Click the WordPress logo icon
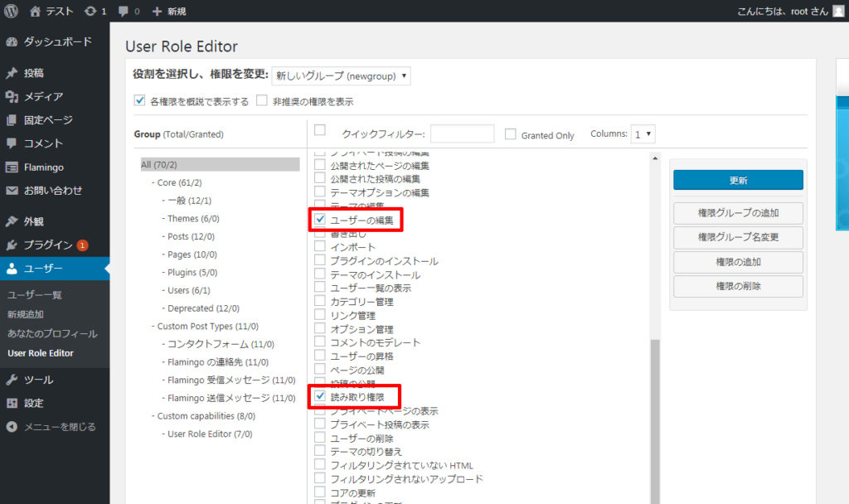 [12, 12]
